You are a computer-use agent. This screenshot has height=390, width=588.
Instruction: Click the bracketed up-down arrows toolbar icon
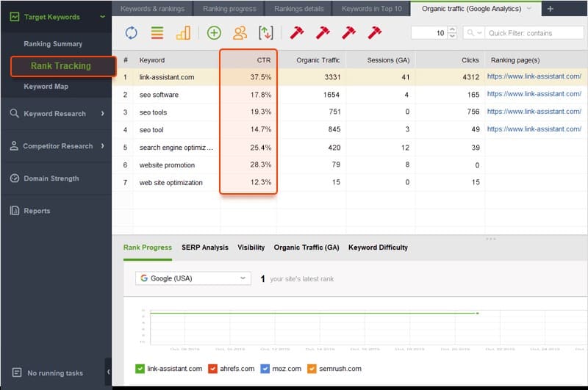click(266, 33)
